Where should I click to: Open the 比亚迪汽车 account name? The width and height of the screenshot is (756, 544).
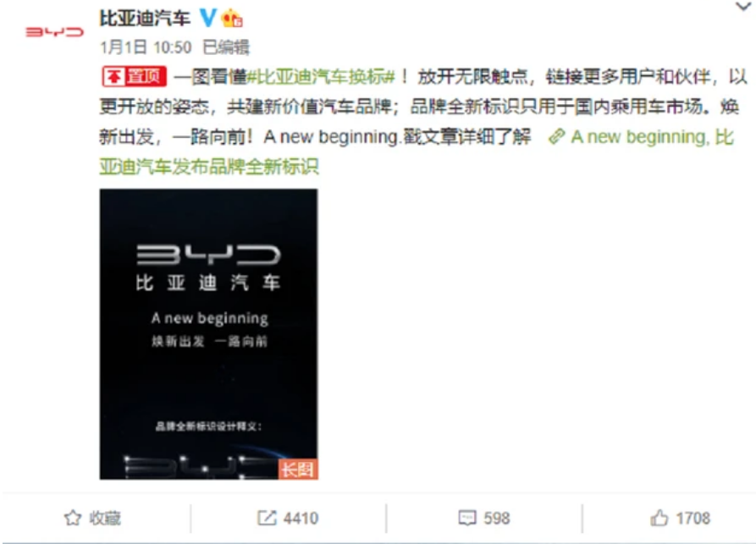145,19
